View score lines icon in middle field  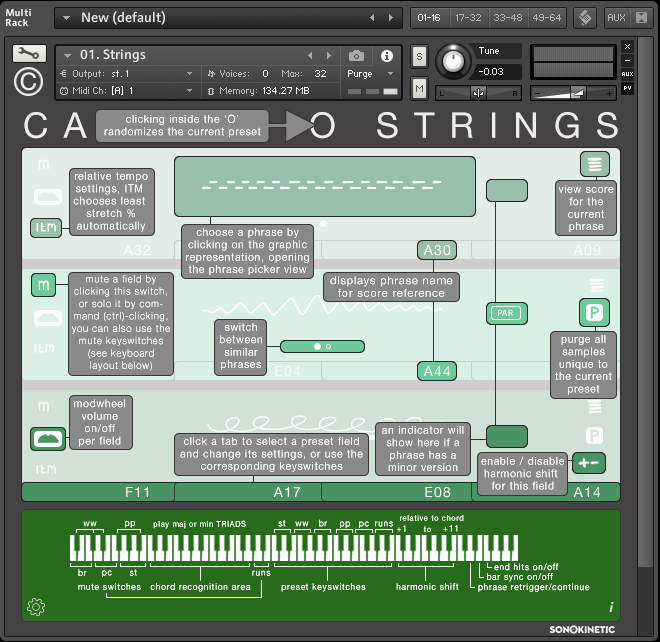pos(596,285)
